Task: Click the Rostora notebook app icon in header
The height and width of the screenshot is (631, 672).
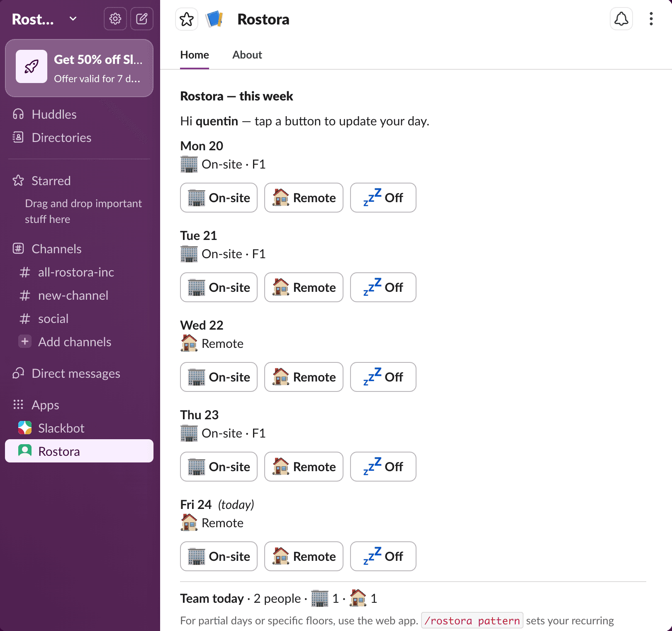Action: click(214, 19)
